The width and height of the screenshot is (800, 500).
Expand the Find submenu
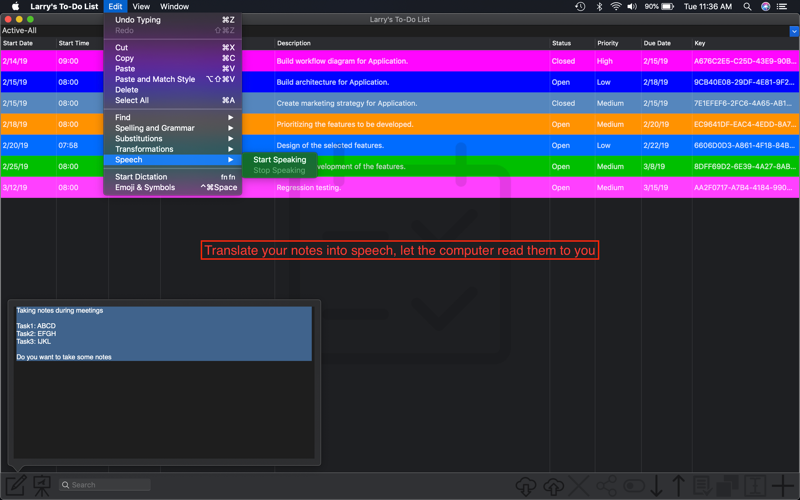[x=172, y=117]
